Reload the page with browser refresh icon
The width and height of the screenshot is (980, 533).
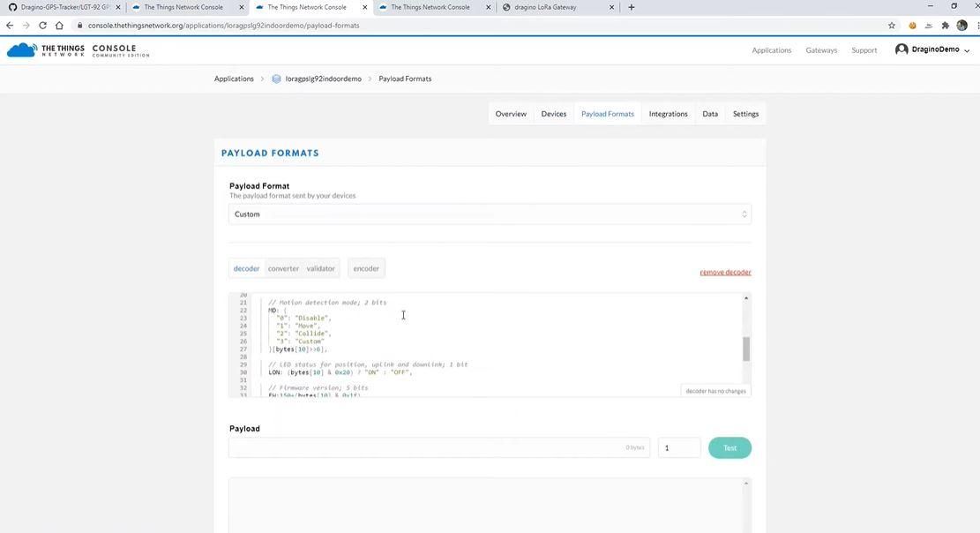click(x=42, y=26)
